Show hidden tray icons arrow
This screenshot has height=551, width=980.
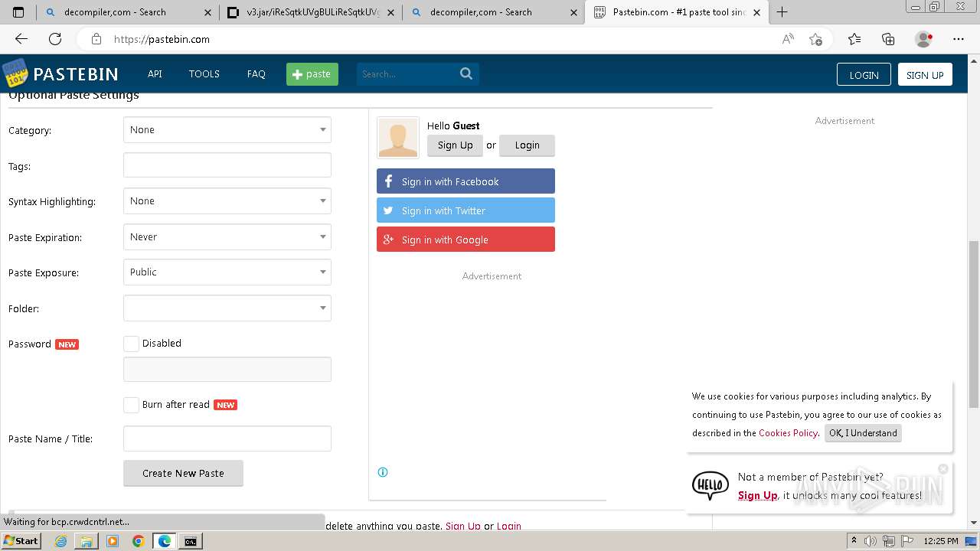point(854,541)
